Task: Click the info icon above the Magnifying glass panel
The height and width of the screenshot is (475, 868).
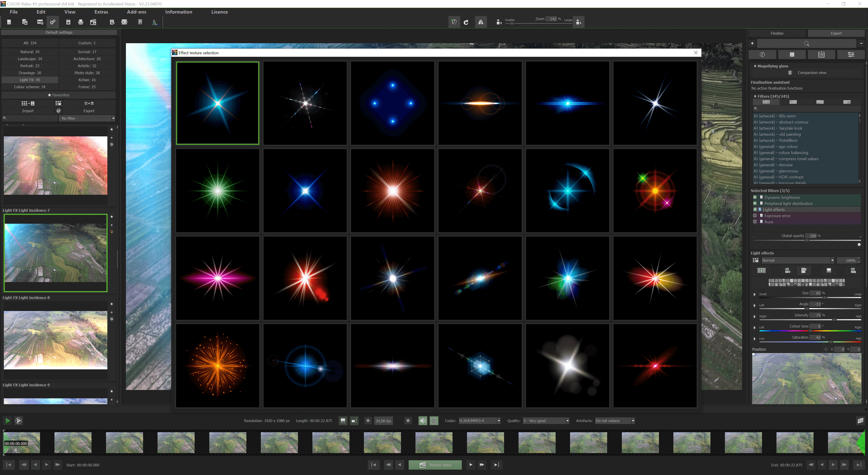Action: pyautogui.click(x=762, y=54)
